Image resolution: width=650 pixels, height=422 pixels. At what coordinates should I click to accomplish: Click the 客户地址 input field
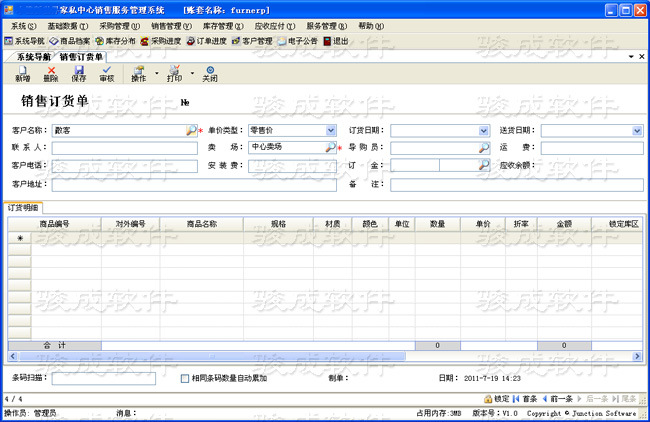[194, 185]
